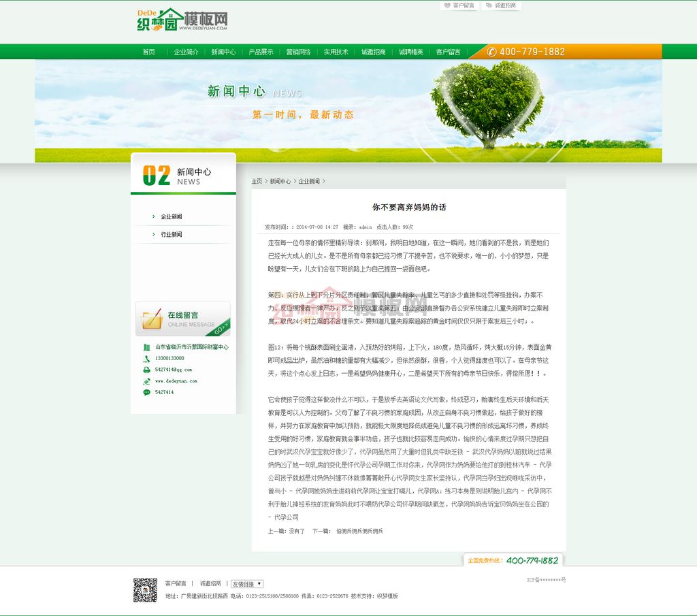Expand 行业新闻 in the left sidebar
The height and width of the screenshot is (616, 697).
pyautogui.click(x=171, y=234)
